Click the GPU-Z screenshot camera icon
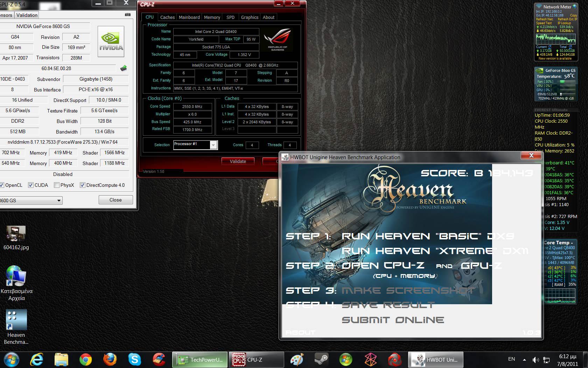 click(128, 15)
